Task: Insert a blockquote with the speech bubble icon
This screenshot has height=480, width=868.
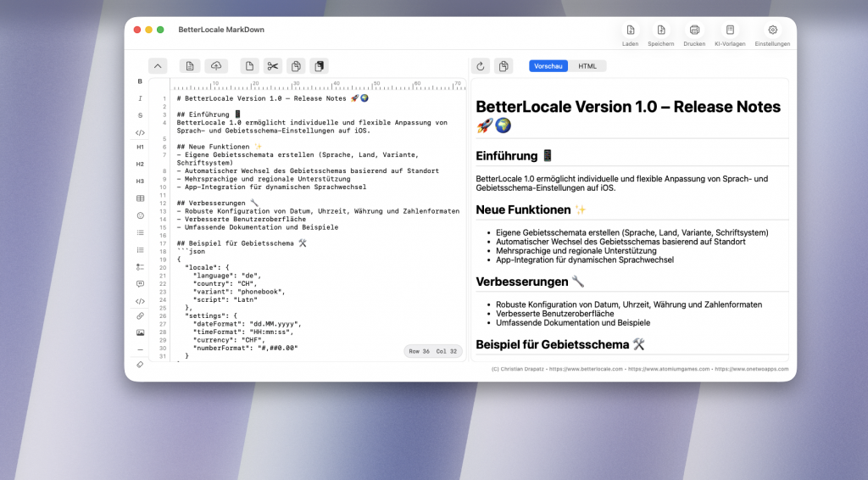Action: [x=140, y=284]
